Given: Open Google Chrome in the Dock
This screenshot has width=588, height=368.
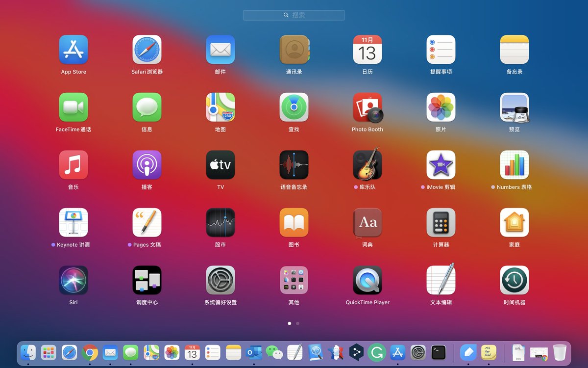Looking at the screenshot, I should pos(90,352).
